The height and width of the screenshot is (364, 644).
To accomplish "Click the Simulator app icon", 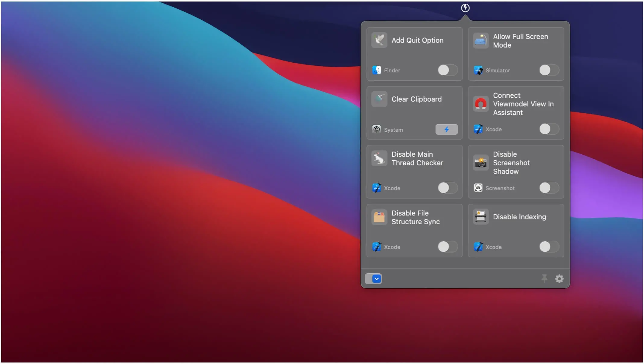I will (478, 70).
